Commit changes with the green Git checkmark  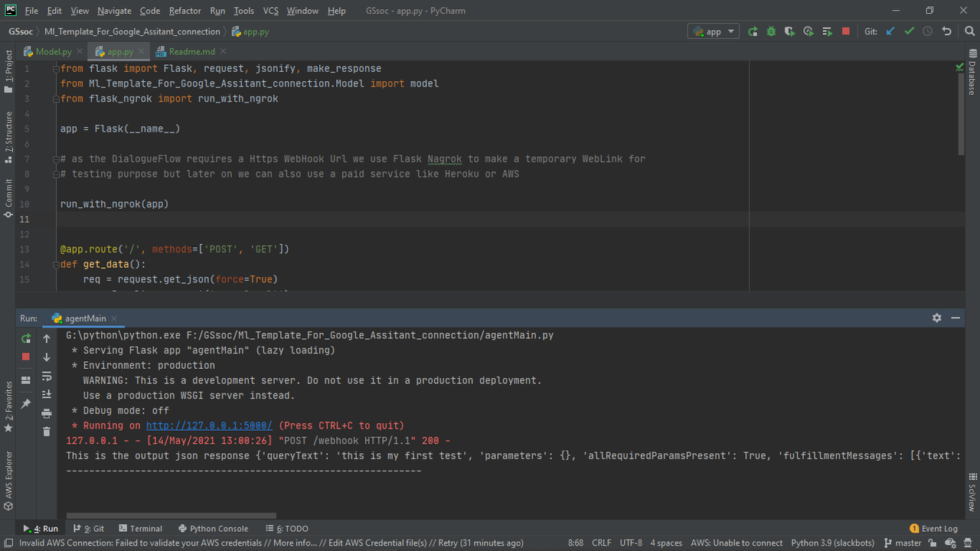909,31
